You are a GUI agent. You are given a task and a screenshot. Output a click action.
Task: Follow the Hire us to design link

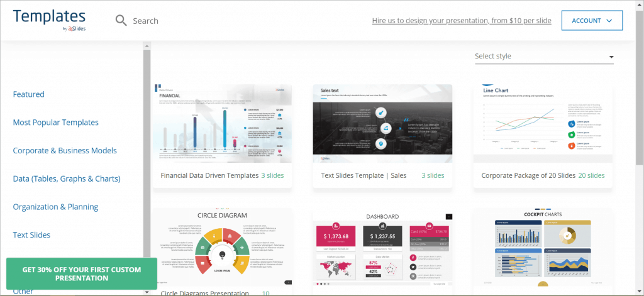(x=462, y=21)
